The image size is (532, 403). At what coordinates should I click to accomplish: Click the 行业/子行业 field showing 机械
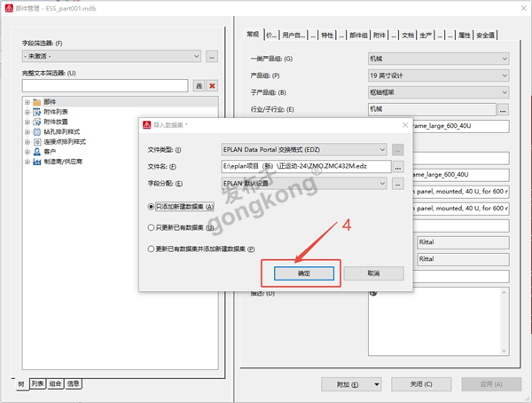pyautogui.click(x=433, y=109)
